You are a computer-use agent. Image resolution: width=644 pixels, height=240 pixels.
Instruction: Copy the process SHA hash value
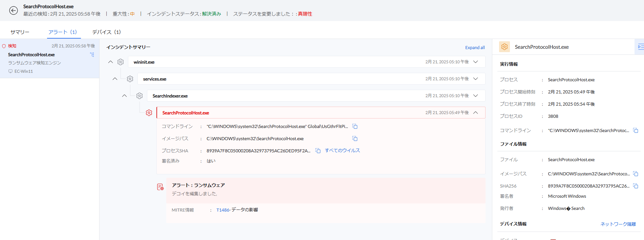point(318,151)
